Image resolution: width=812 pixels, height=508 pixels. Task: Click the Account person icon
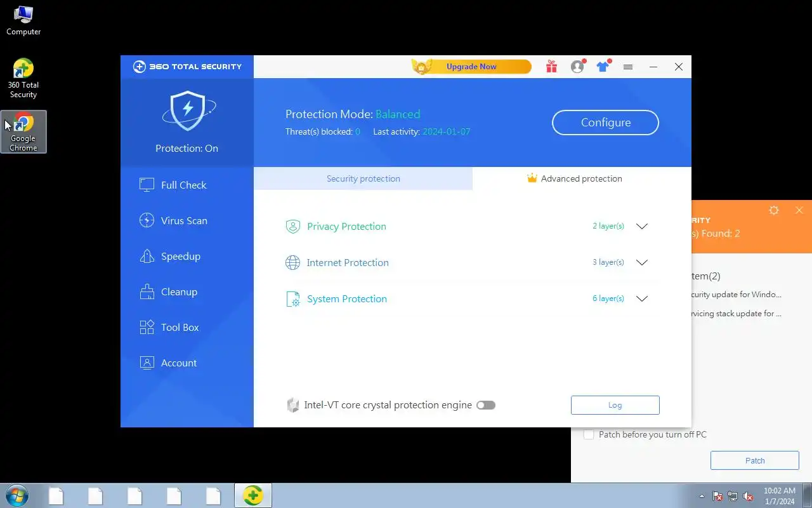coord(147,363)
